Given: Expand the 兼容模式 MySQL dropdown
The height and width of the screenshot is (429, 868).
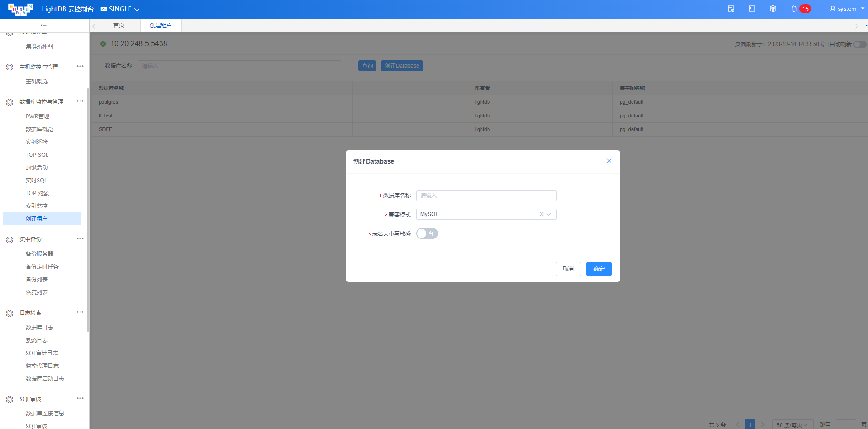Looking at the screenshot, I should [x=549, y=214].
